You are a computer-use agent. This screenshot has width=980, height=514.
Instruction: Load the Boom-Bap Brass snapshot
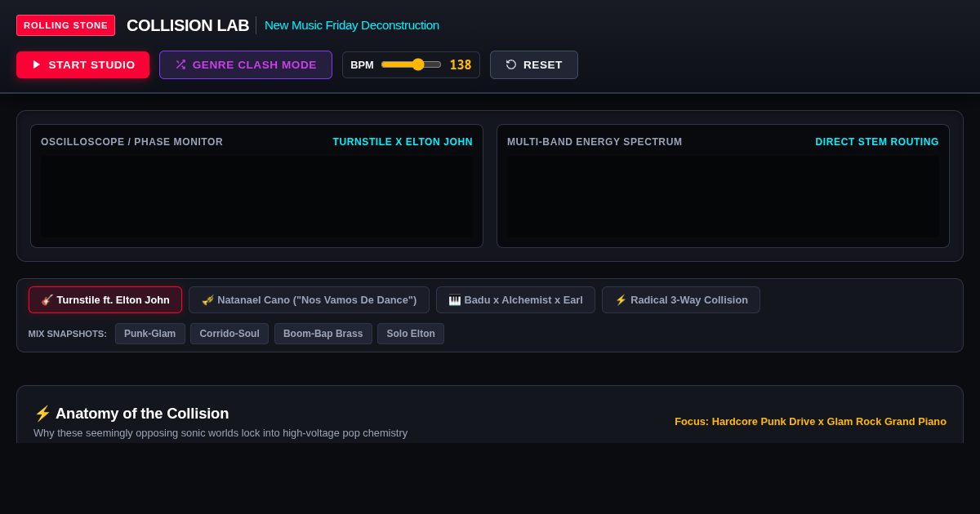323,334
